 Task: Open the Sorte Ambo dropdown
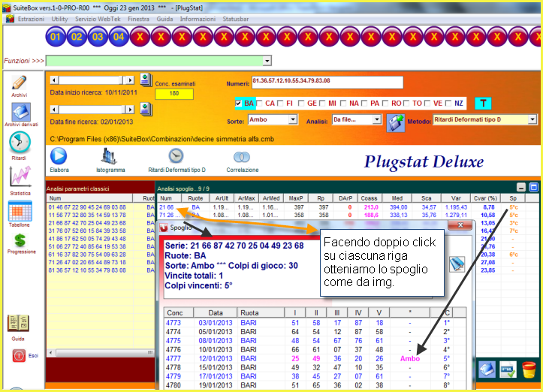pos(293,119)
